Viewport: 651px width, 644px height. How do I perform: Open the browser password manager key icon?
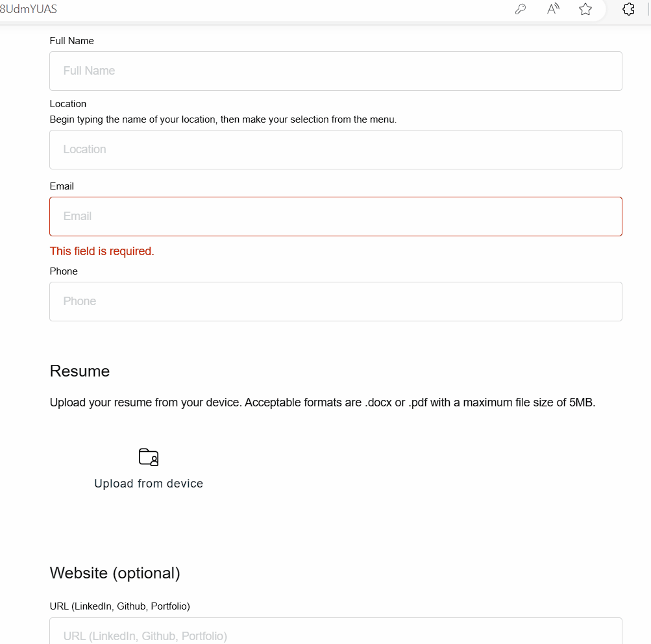click(x=520, y=9)
